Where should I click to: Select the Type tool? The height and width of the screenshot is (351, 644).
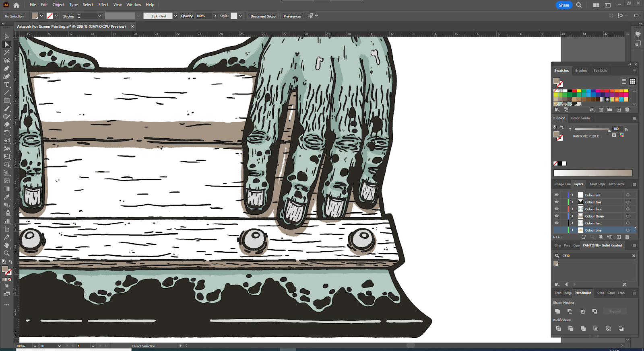click(7, 85)
